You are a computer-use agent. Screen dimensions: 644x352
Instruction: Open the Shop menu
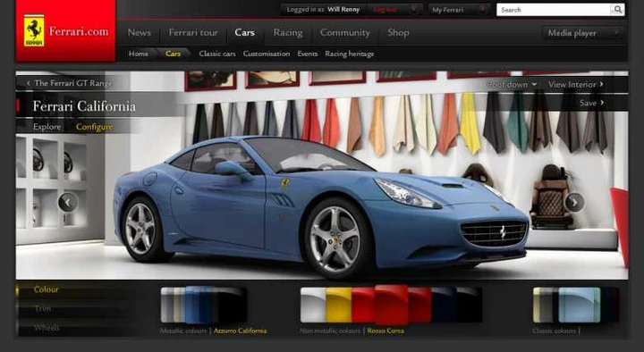tap(398, 33)
